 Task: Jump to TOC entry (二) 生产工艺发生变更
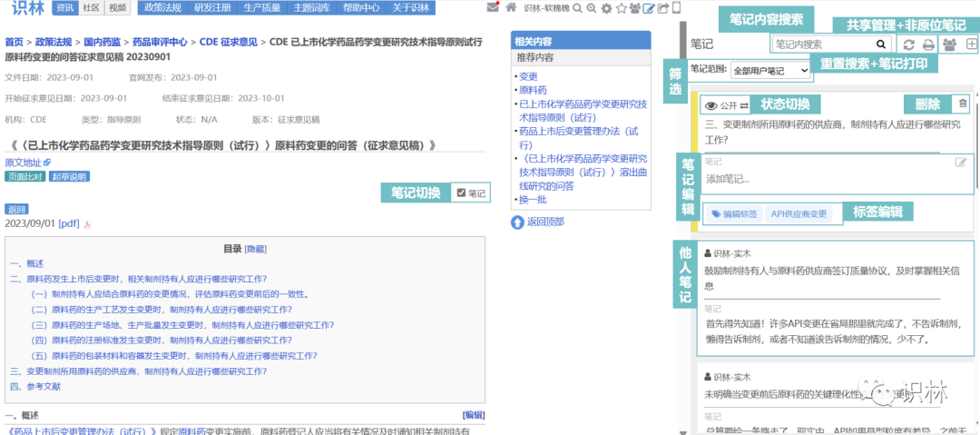[x=162, y=310]
